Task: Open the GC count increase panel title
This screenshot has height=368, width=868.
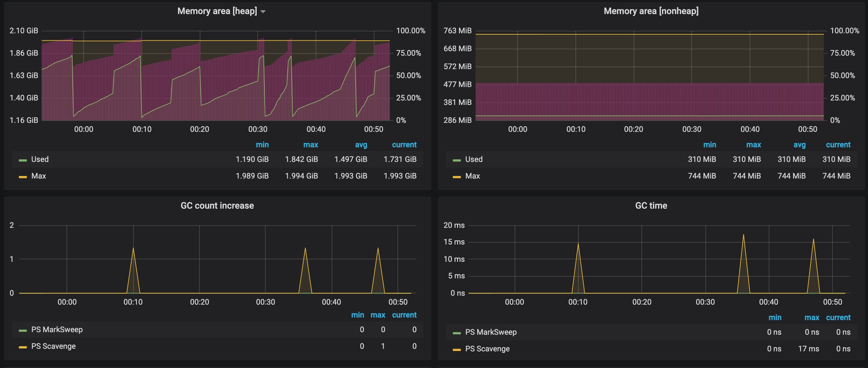Action: 217,205
